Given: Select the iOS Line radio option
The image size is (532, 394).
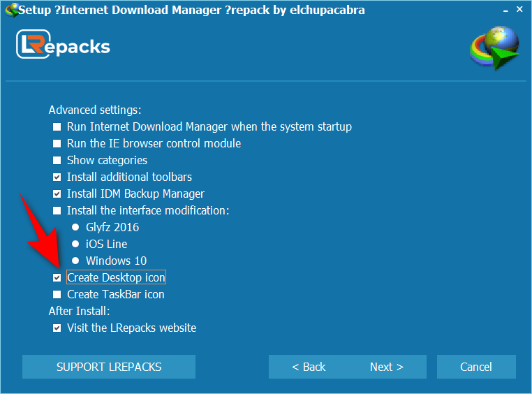Looking at the screenshot, I should click(x=75, y=244).
